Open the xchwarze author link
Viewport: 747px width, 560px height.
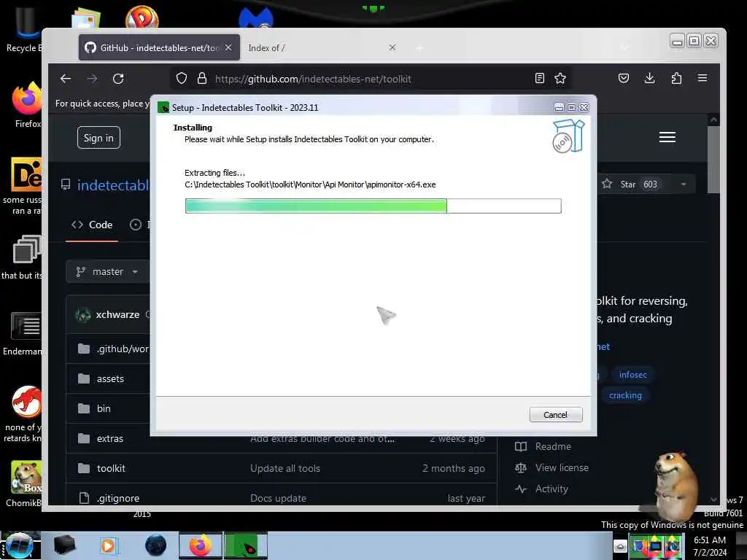pyautogui.click(x=117, y=315)
